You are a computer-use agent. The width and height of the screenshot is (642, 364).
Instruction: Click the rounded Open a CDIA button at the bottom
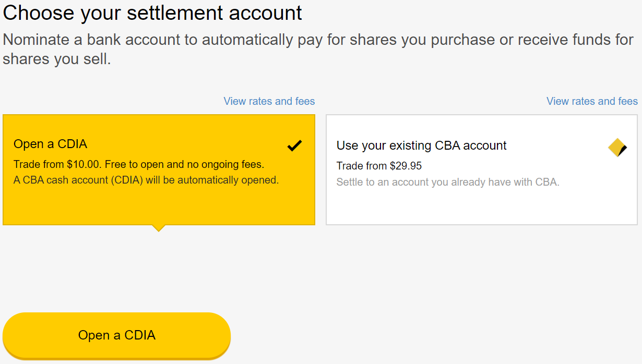click(117, 335)
